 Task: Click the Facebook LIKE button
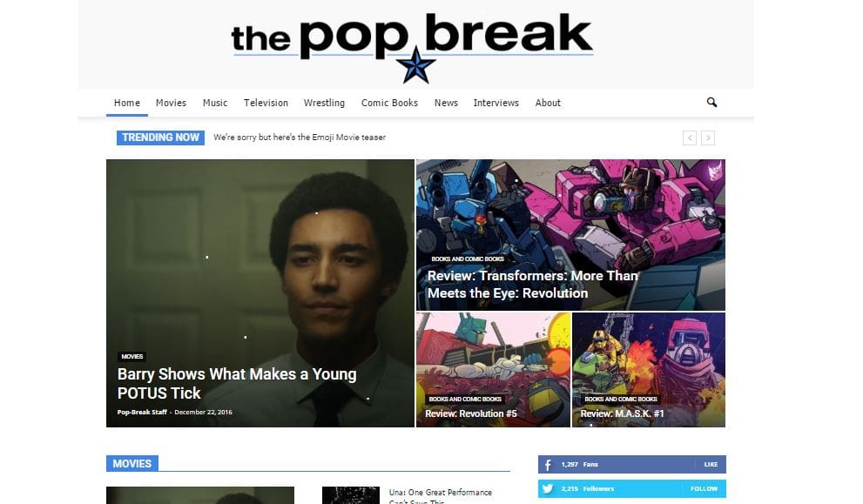point(711,464)
